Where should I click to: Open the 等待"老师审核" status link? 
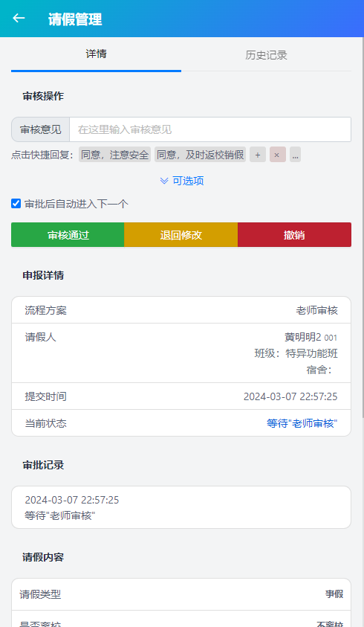tap(302, 423)
